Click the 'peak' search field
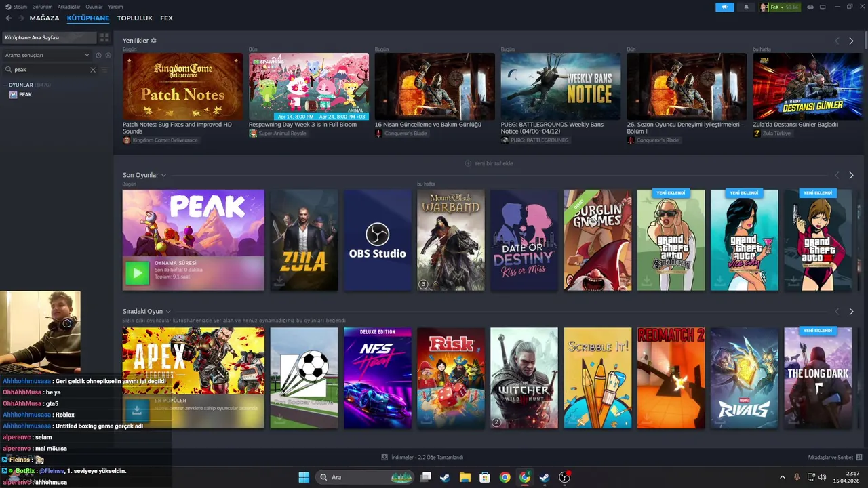 [52, 70]
